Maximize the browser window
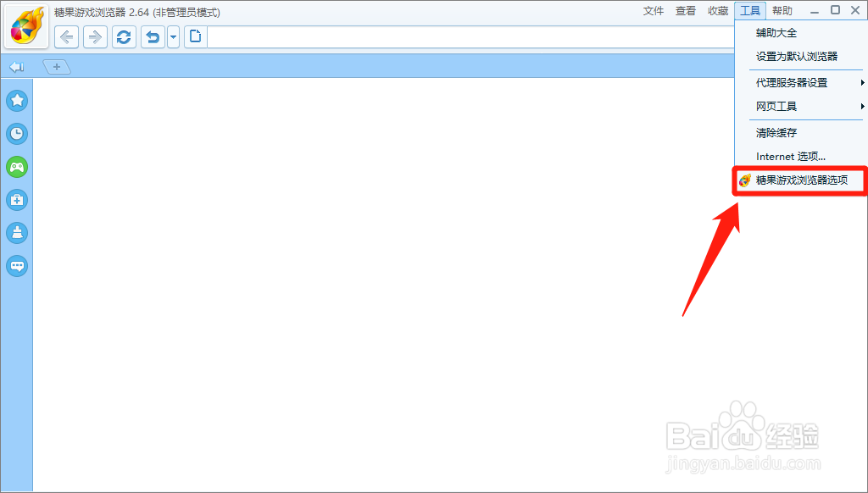This screenshot has width=868, height=493. point(835,10)
